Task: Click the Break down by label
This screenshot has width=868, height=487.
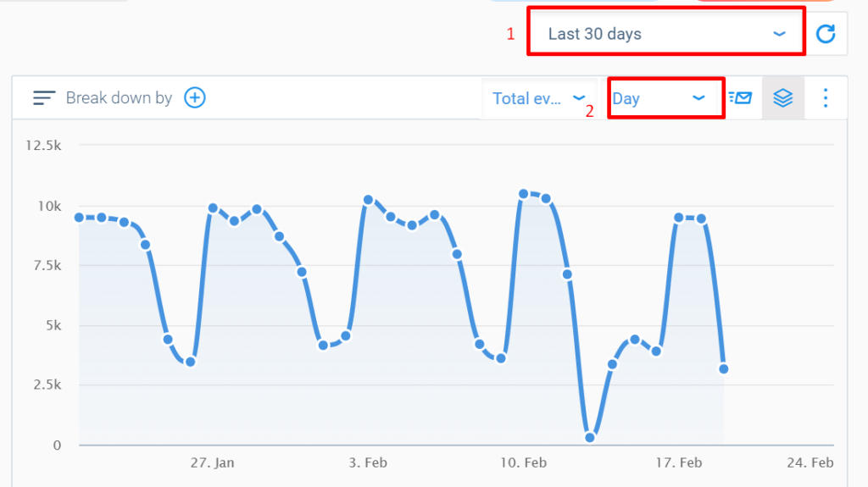Action: coord(119,98)
